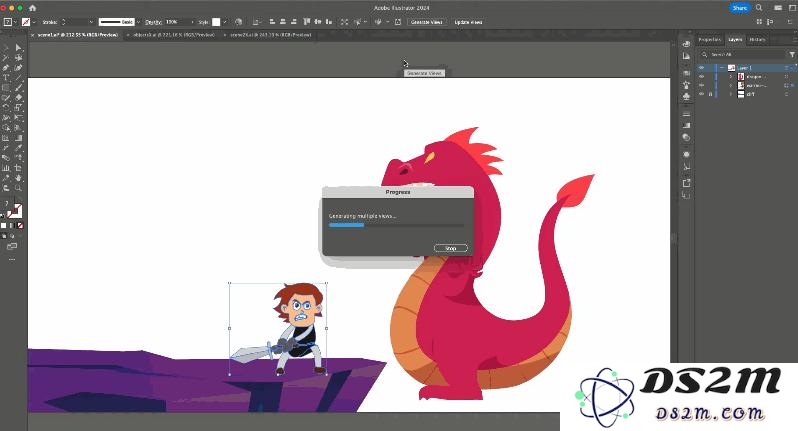
Task: Click the Fill and Stroke swatch in toolbar
Action: [14, 210]
